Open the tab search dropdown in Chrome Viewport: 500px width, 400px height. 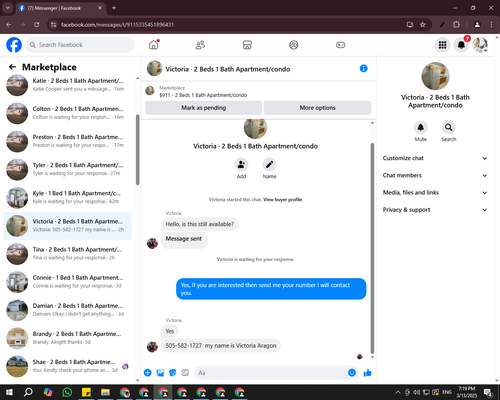tap(8, 8)
